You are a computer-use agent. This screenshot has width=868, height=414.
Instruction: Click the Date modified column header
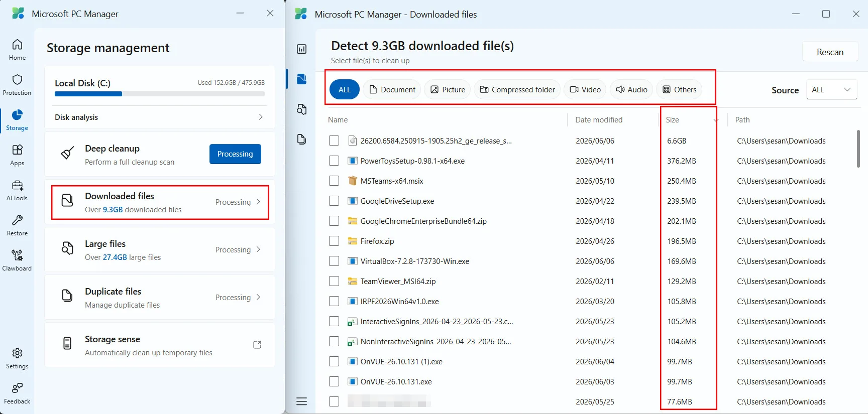[x=599, y=120]
